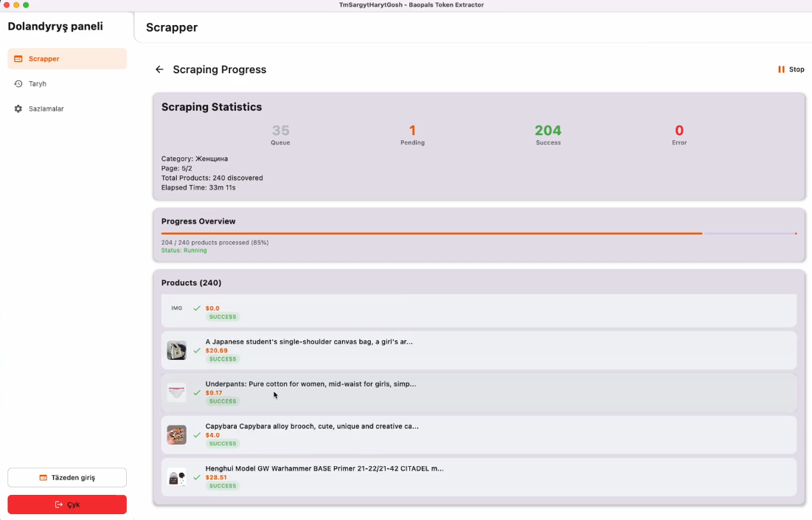The height and width of the screenshot is (520, 812).
Task: Select the Underpants: Pure cotton product title
Action: [310, 384]
